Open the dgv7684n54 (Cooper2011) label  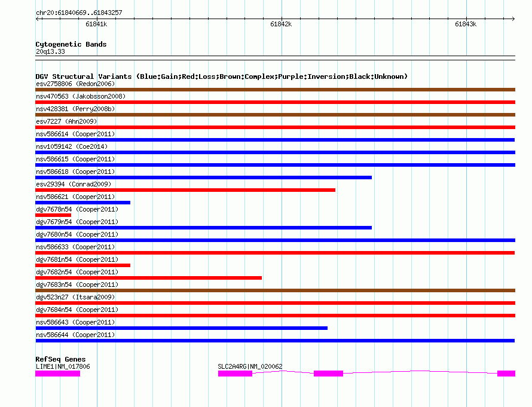coord(77,310)
